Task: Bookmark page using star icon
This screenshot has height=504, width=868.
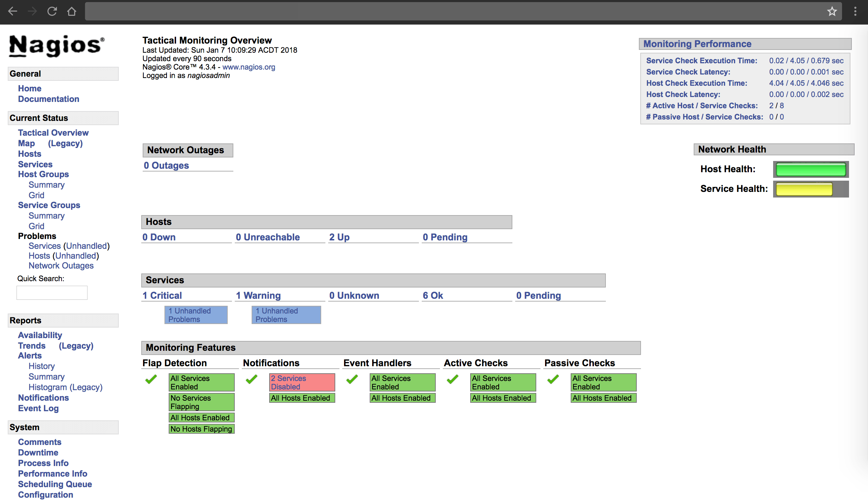Action: [x=832, y=12]
